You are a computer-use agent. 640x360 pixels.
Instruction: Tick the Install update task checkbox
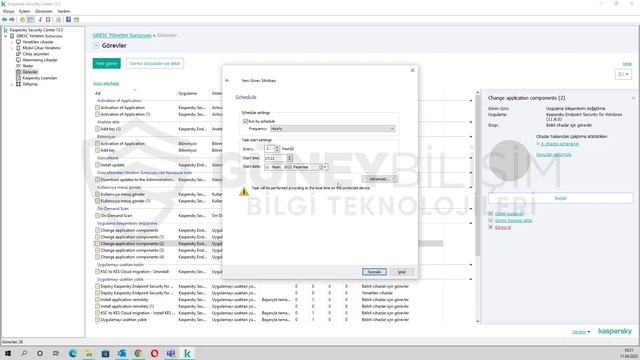click(97, 165)
